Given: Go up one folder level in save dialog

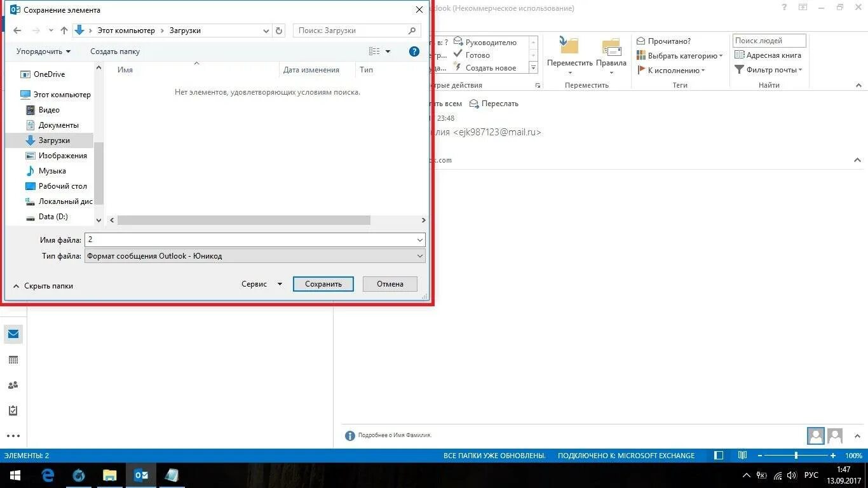Looking at the screenshot, I should [x=64, y=30].
